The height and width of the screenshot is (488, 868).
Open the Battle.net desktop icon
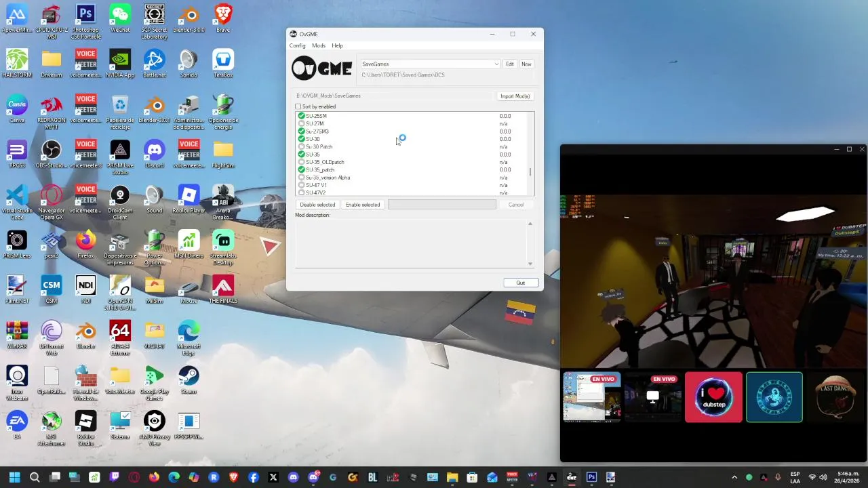point(155,64)
